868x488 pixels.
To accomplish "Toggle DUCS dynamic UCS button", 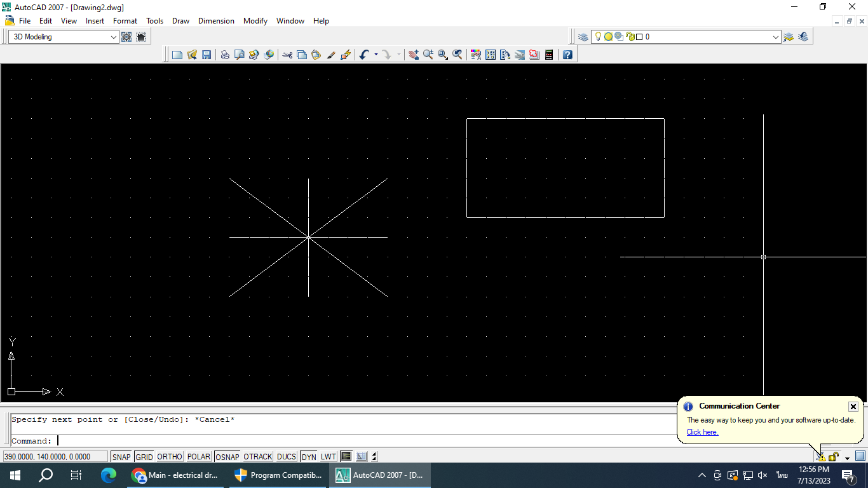I will click(287, 457).
